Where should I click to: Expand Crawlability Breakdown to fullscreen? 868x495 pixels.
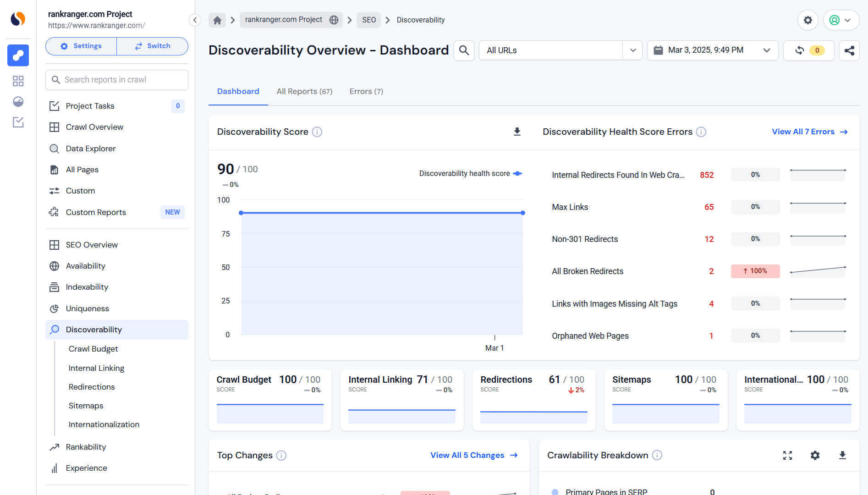coord(787,456)
